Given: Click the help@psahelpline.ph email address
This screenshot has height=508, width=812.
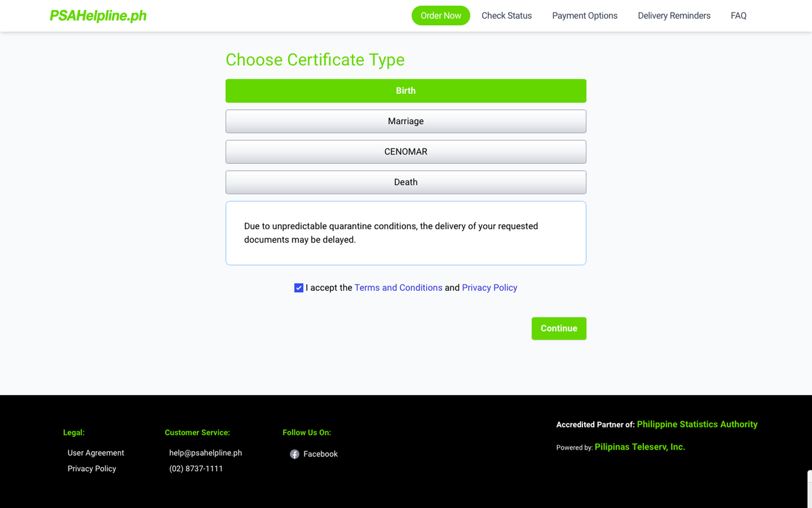Looking at the screenshot, I should click(x=206, y=453).
